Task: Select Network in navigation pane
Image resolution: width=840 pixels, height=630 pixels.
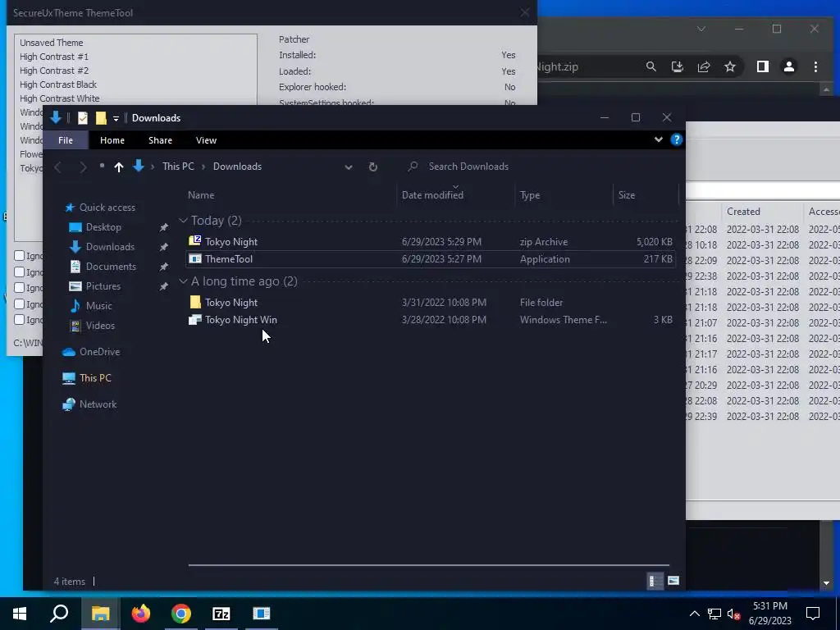Action: tap(98, 404)
